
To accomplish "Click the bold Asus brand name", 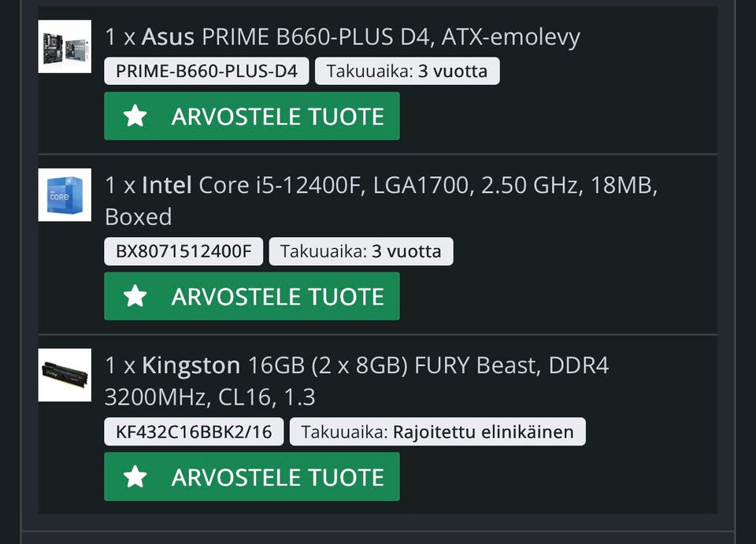I will pos(169,36).
